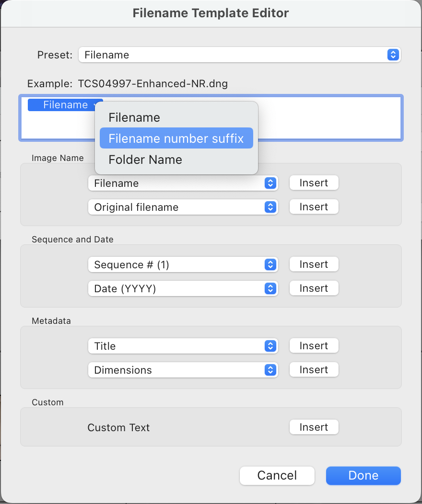Open the Dimensions dropdown
This screenshot has width=422, height=504.
pos(182,370)
